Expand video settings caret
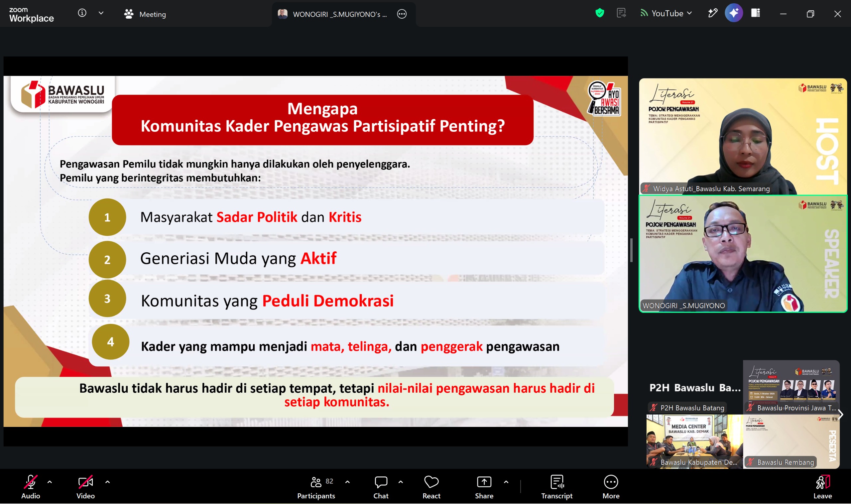The width and height of the screenshot is (851, 504). pyautogui.click(x=108, y=482)
